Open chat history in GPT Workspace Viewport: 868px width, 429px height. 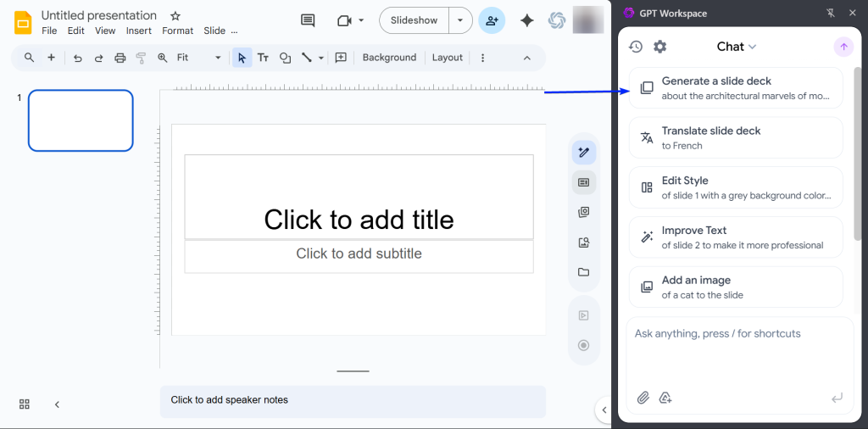point(635,47)
